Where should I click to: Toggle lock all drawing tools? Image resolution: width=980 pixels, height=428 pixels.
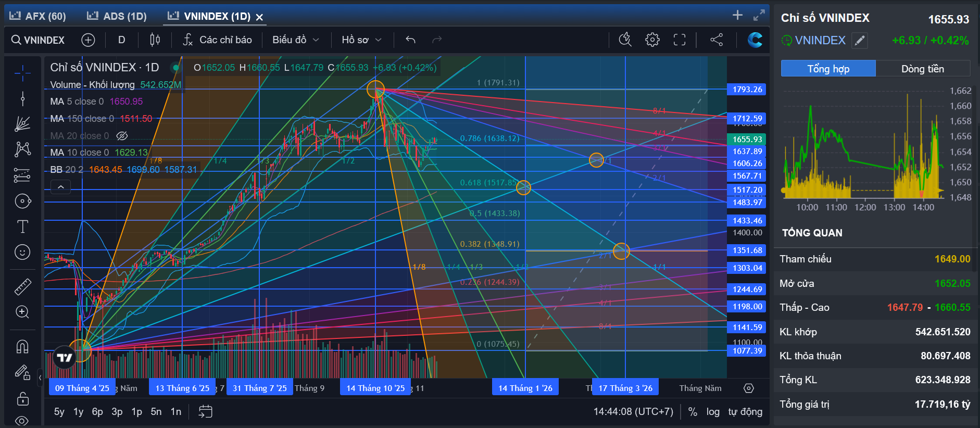pos(22,398)
